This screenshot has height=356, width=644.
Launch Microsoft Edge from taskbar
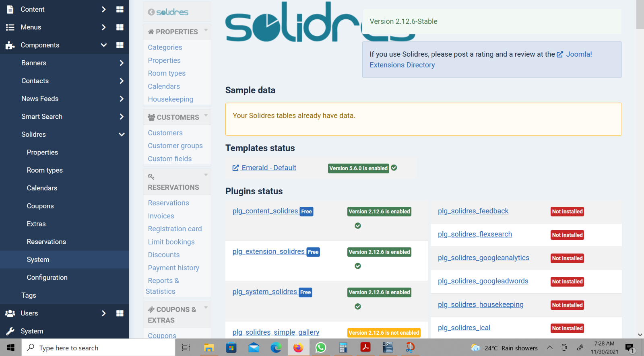pyautogui.click(x=276, y=348)
